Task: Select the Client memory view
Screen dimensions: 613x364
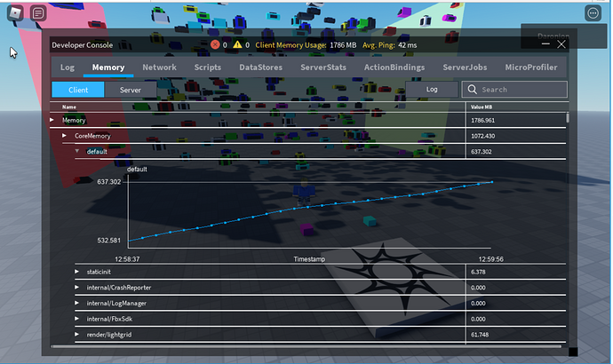Action: coord(78,90)
